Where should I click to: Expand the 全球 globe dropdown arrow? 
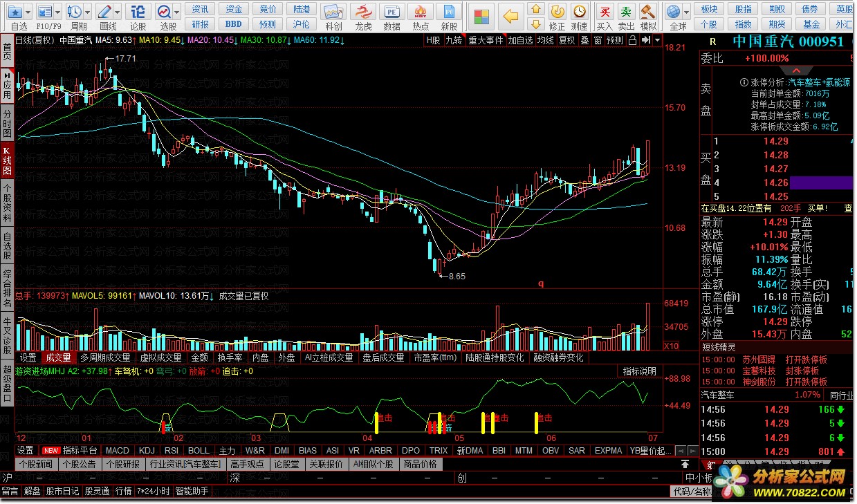(687, 11)
